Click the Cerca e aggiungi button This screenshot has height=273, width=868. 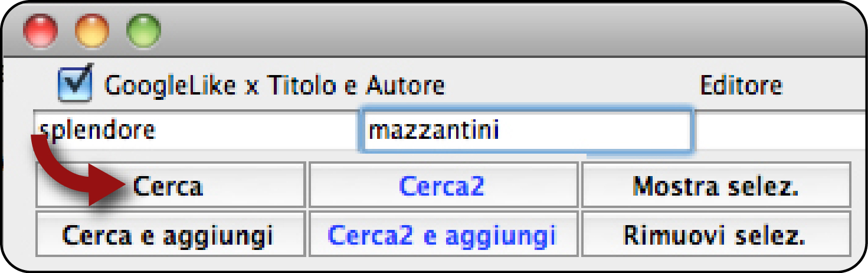(x=171, y=236)
